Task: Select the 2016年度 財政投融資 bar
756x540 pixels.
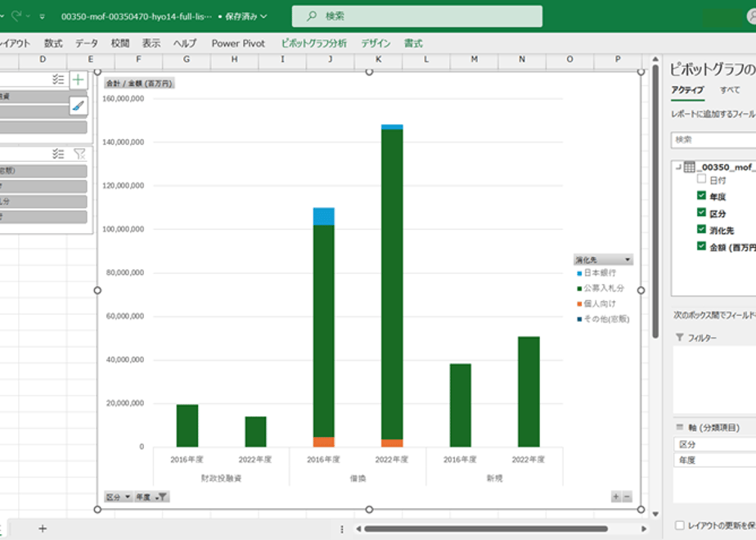Action: click(187, 425)
